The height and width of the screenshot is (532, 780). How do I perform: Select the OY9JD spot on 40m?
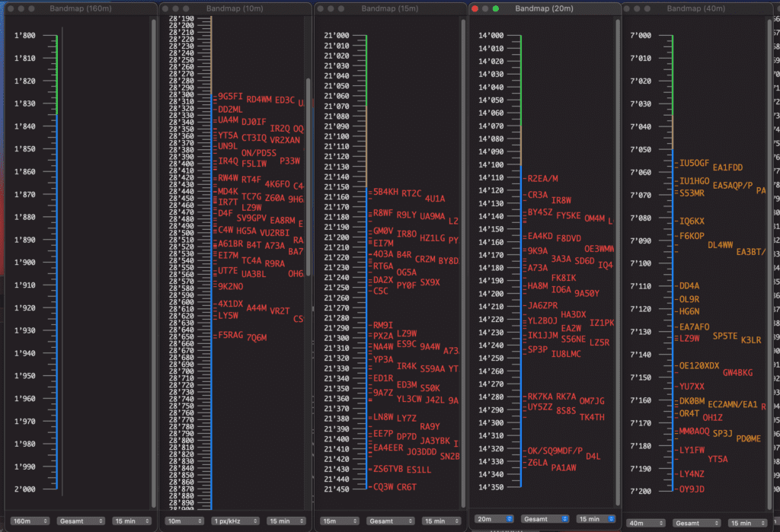[x=692, y=489]
